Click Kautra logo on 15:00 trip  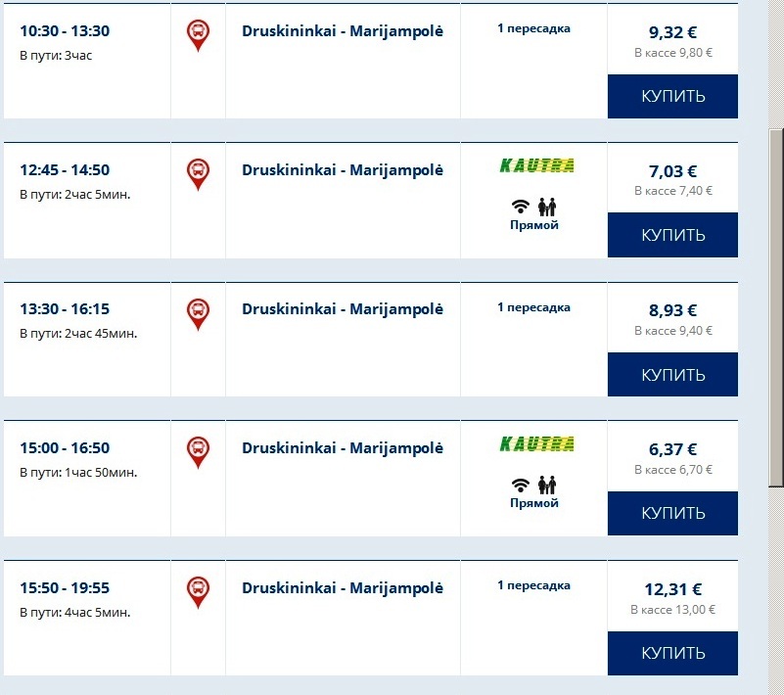click(536, 444)
